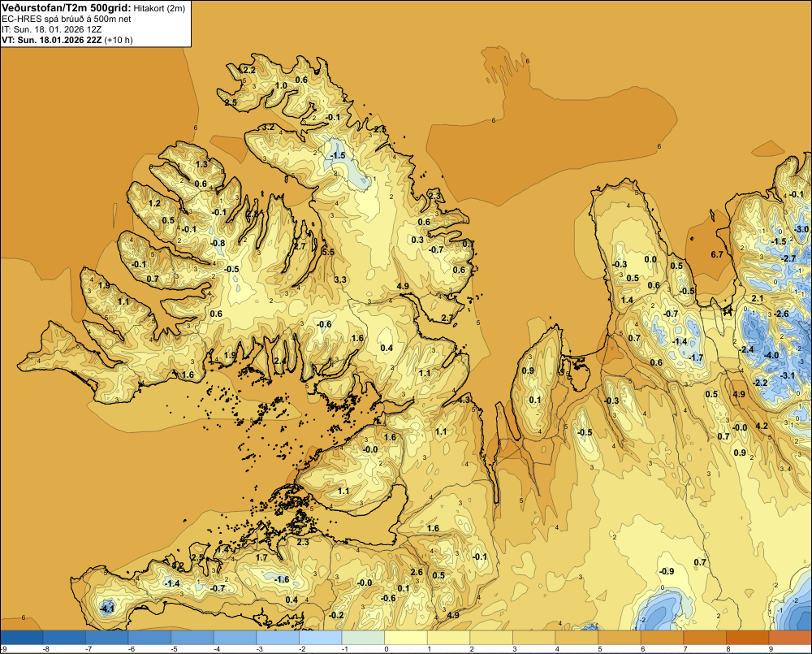Click the -3.0 temperature value on the map
The width and height of the screenshot is (812, 654).
pos(801,229)
